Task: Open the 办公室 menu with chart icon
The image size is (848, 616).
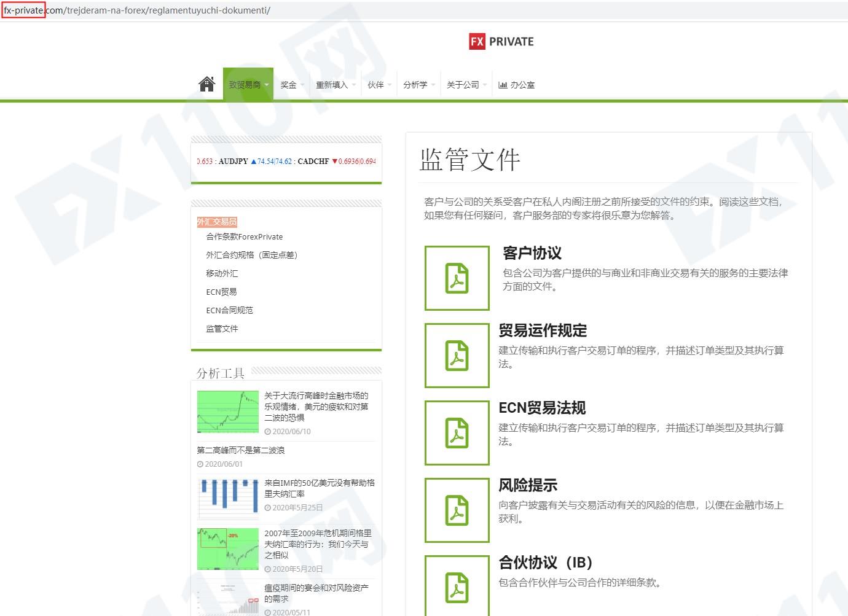Action: (x=516, y=85)
